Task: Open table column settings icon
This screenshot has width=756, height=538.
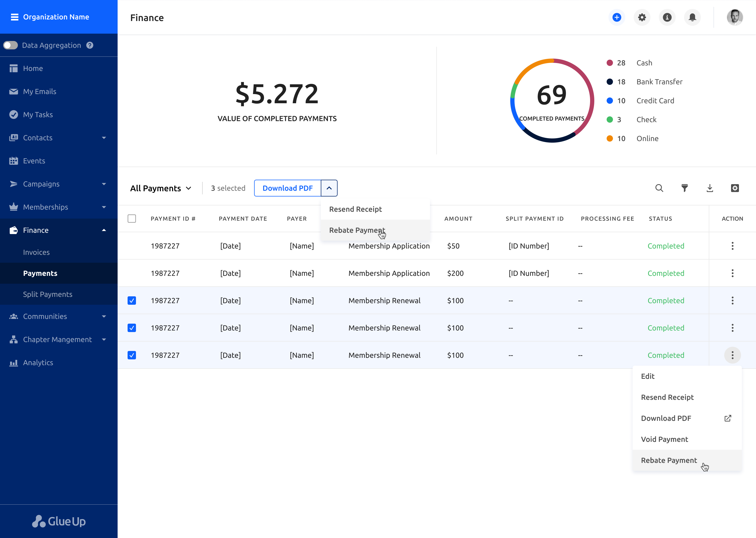Action: [x=735, y=188]
